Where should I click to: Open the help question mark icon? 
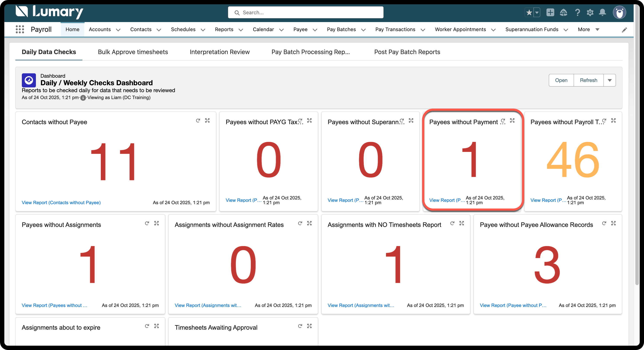577,13
